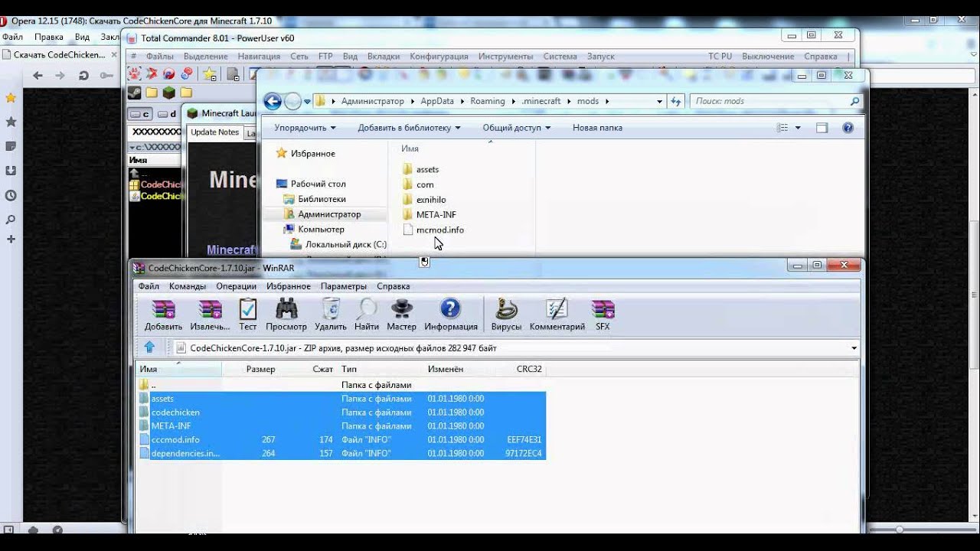
Task: Click the .minecraft breadcrumb in Explorer address bar
Action: (541, 101)
